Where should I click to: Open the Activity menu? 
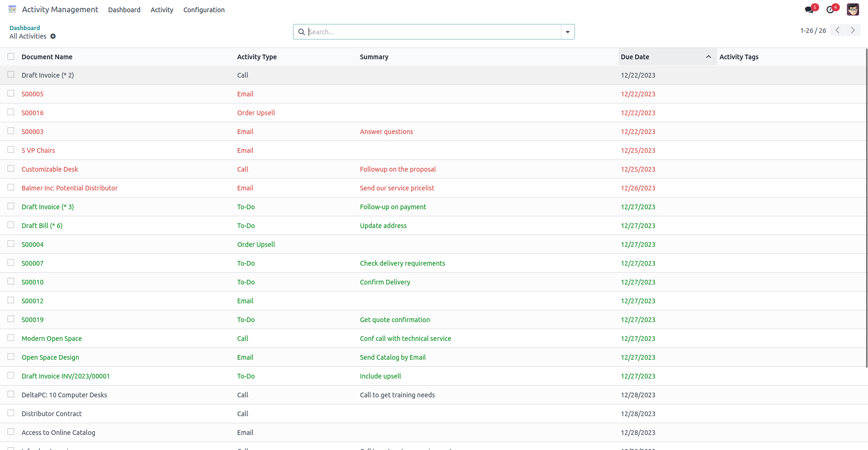[162, 10]
